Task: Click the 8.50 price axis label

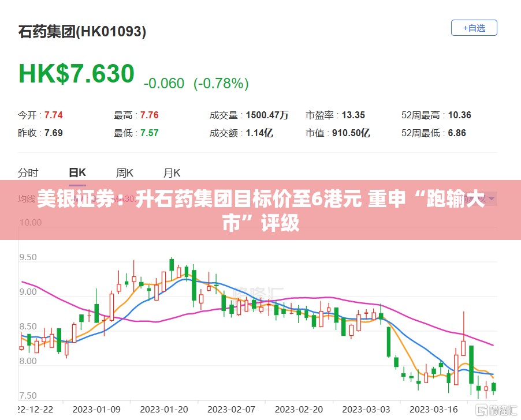Action: pyautogui.click(x=28, y=327)
